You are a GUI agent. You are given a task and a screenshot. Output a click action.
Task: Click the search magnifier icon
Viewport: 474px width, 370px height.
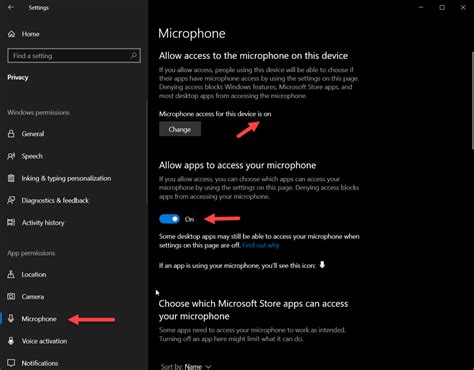tap(134, 56)
